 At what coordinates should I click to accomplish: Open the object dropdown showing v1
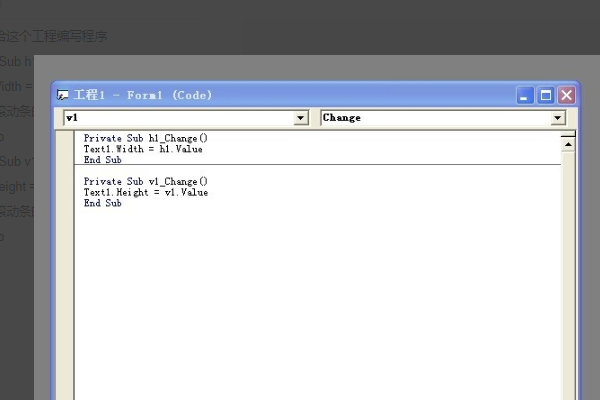click(x=301, y=118)
